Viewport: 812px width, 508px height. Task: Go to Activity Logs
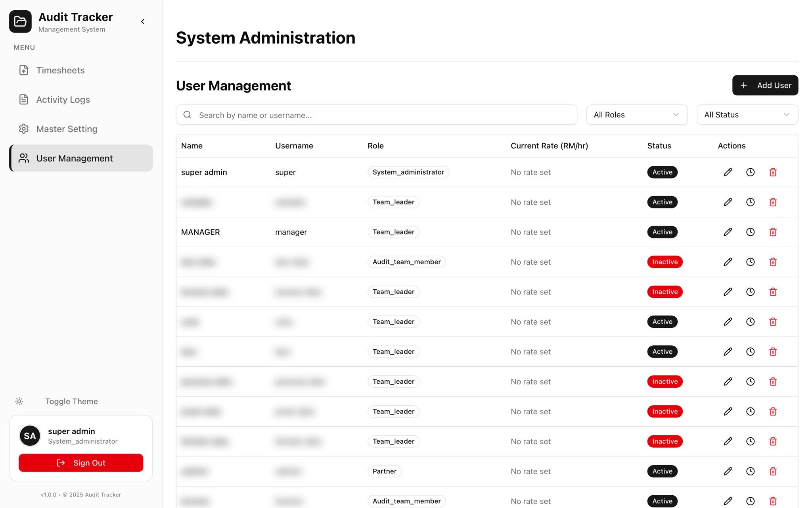(81, 100)
